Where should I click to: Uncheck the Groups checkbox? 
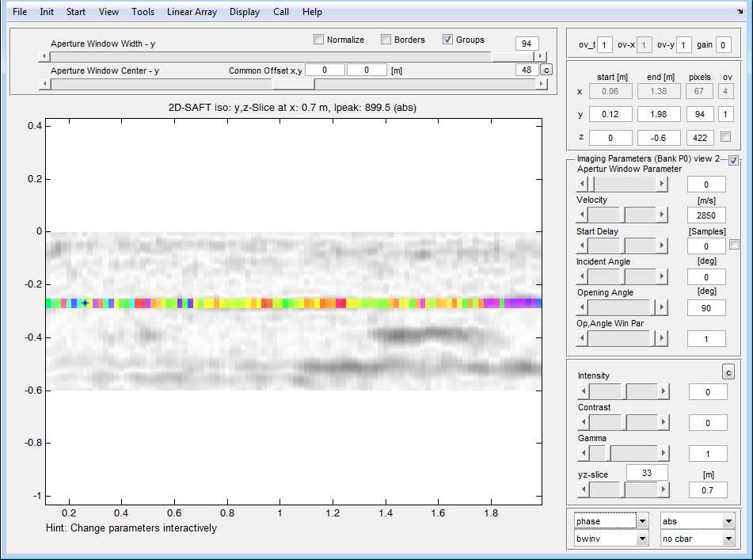[447, 40]
